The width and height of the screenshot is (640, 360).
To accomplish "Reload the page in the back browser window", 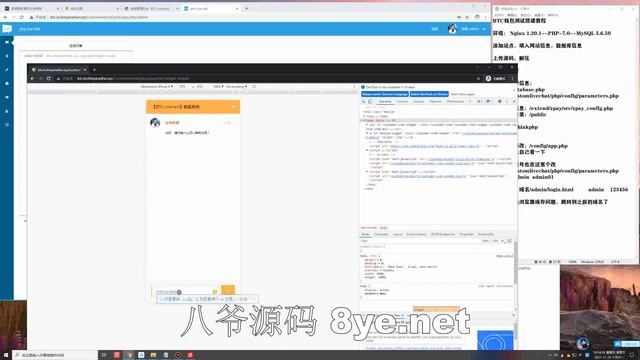I will 22,17.
